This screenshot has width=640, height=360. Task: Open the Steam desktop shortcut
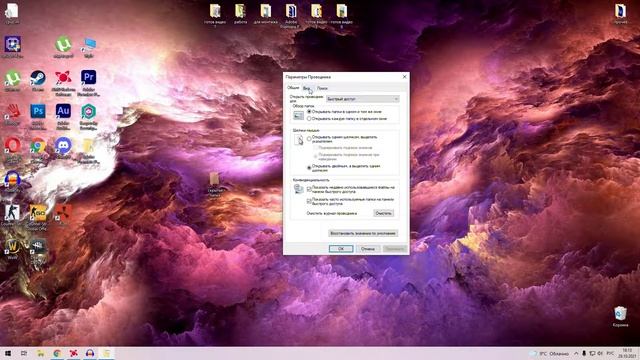pos(38,79)
